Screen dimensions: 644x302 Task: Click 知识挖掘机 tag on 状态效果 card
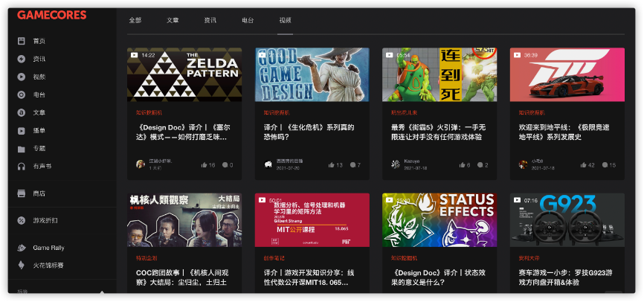404,258
